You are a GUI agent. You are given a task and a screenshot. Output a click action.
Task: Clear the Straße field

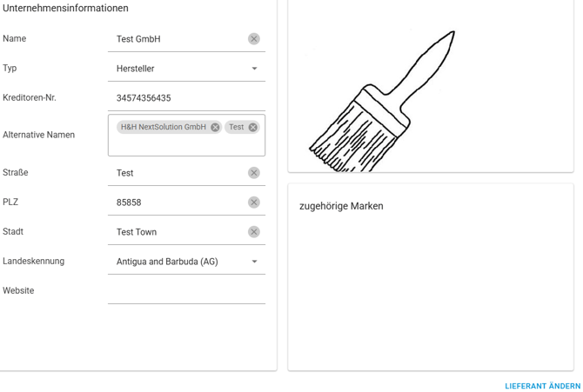254,173
